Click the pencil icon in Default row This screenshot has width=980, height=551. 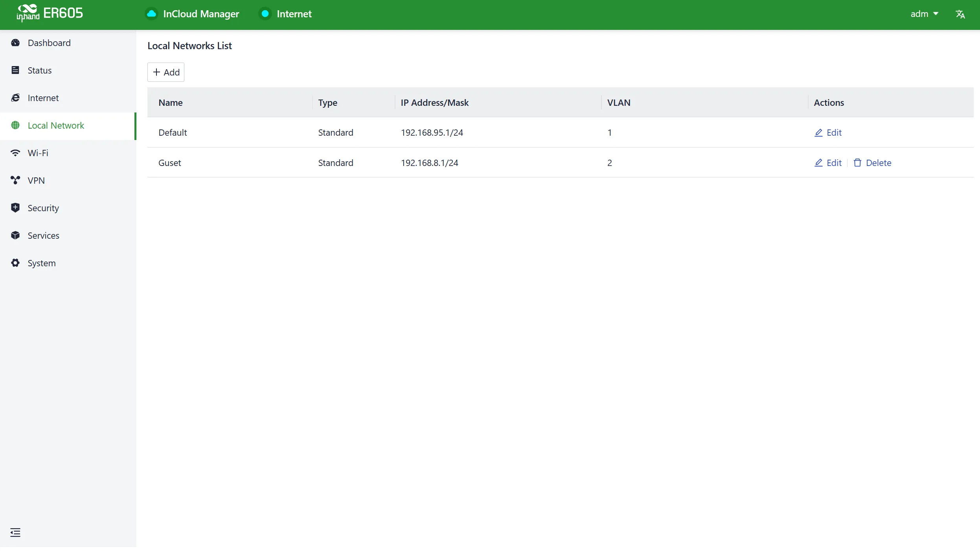coord(818,133)
